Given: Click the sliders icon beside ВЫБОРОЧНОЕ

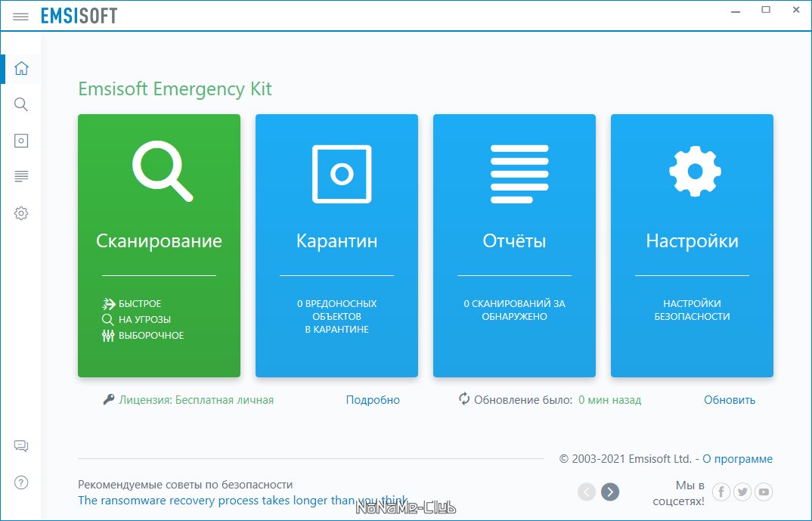Looking at the screenshot, I should tap(107, 336).
